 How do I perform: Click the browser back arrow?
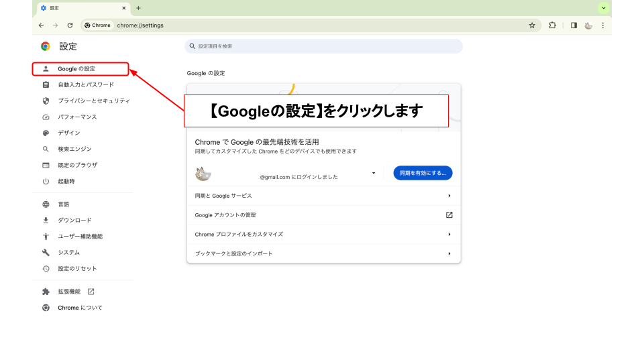(x=42, y=25)
